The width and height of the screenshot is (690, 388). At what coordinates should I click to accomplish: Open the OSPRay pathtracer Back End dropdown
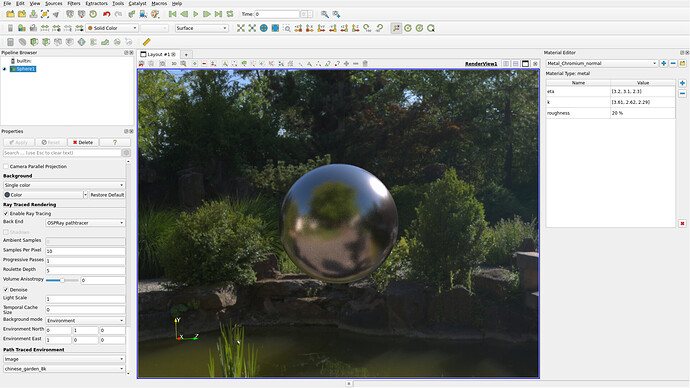(85, 223)
